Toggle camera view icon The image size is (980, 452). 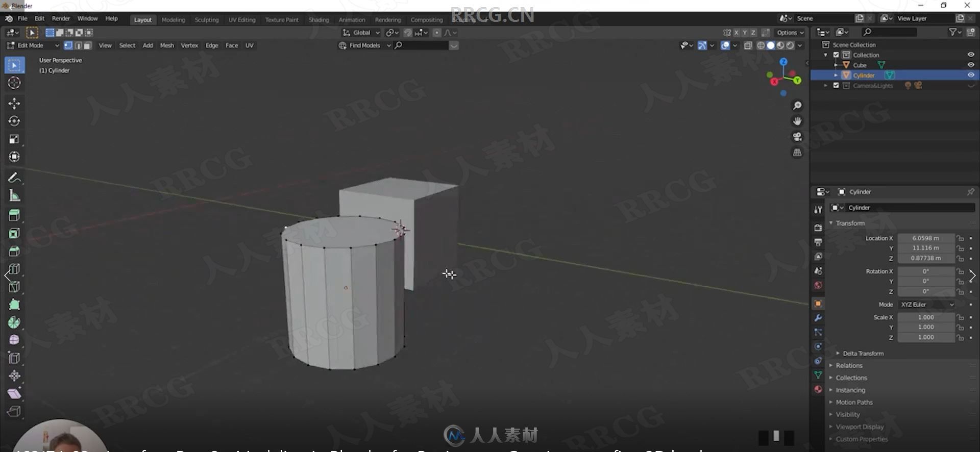pos(797,137)
